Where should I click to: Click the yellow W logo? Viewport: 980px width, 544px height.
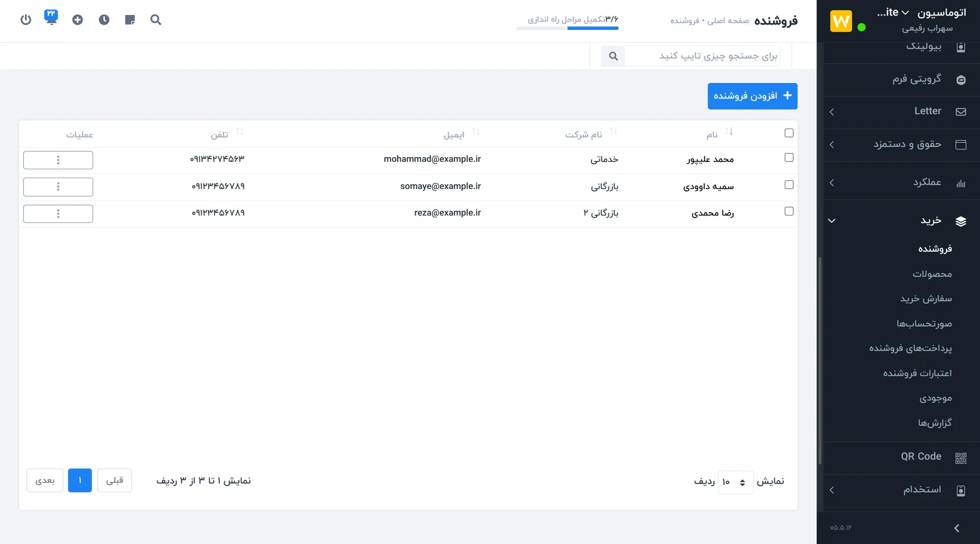point(841,21)
